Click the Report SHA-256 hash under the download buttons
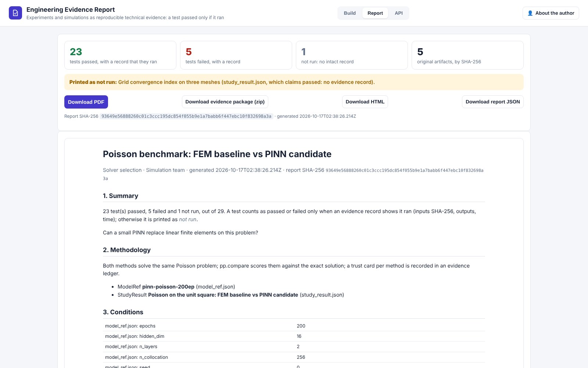The width and height of the screenshot is (588, 368). 186,116
